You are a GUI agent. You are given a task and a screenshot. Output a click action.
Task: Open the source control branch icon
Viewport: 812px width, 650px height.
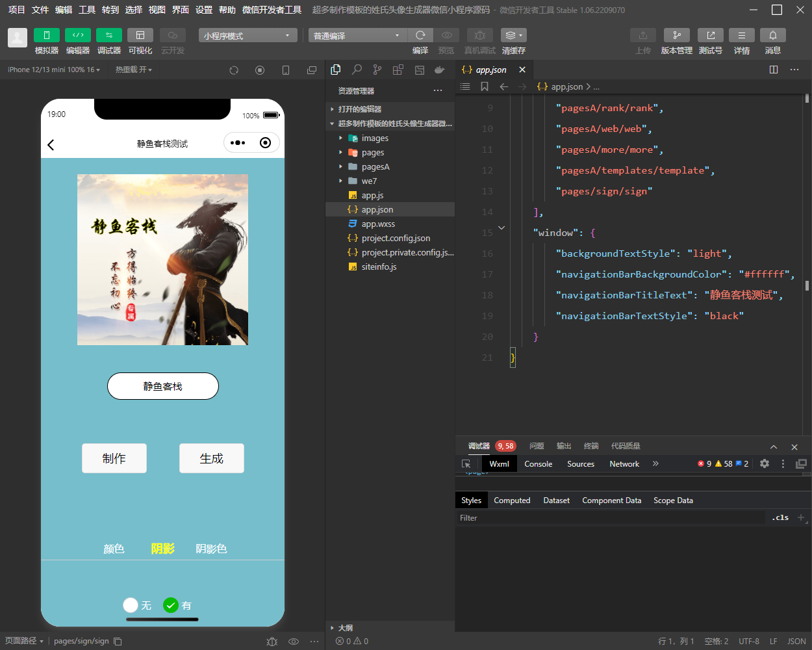[377, 70]
